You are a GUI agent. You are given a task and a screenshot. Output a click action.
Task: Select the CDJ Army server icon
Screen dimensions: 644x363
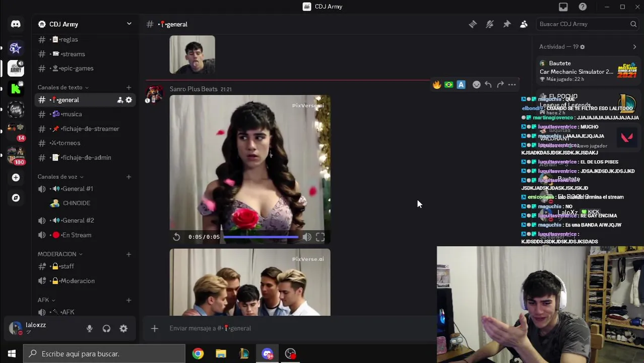tap(16, 68)
